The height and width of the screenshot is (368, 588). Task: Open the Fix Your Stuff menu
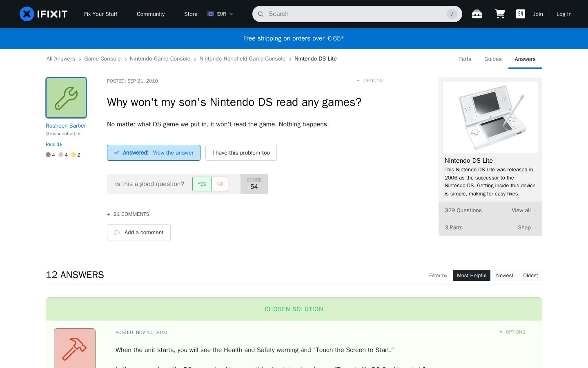(100, 14)
